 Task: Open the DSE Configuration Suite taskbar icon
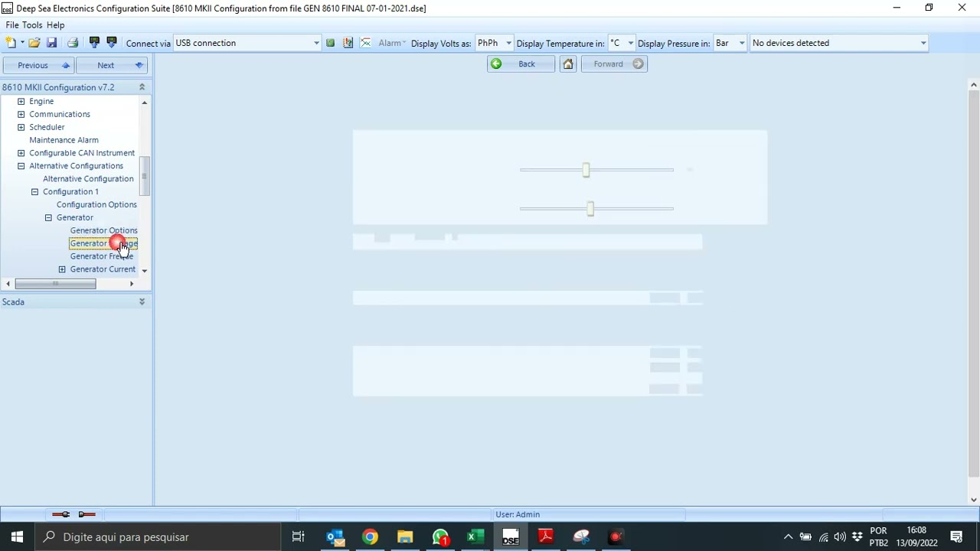tap(511, 537)
